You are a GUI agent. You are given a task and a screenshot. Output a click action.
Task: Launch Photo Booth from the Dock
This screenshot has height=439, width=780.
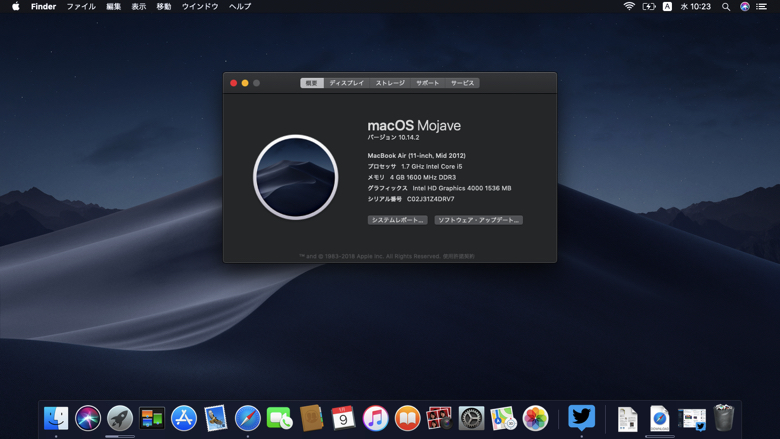pos(439,418)
